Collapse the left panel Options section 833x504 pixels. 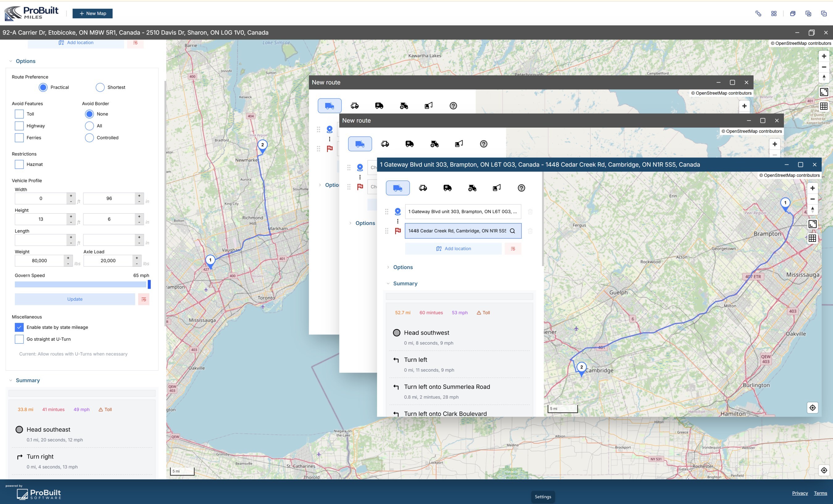pos(25,61)
